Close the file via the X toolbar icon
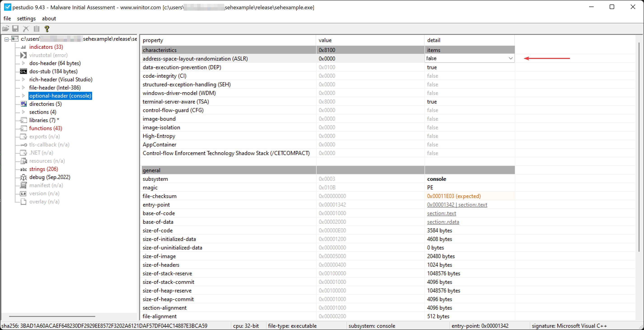The height and width of the screenshot is (330, 644). click(26, 28)
